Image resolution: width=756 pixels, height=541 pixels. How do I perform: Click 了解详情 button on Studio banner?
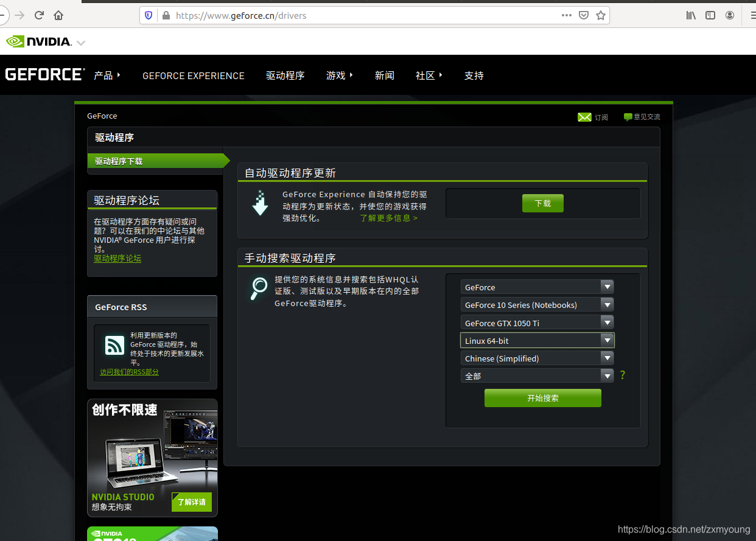[x=192, y=502]
